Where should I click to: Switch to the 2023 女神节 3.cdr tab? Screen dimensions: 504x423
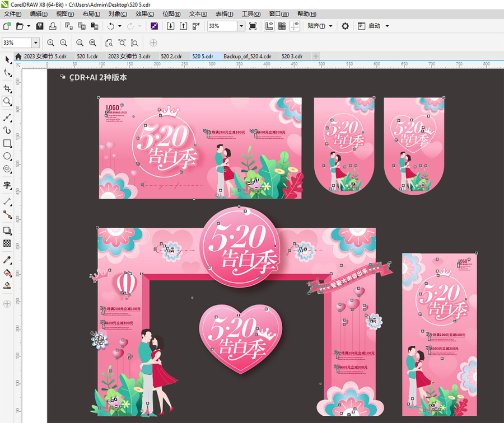129,56
